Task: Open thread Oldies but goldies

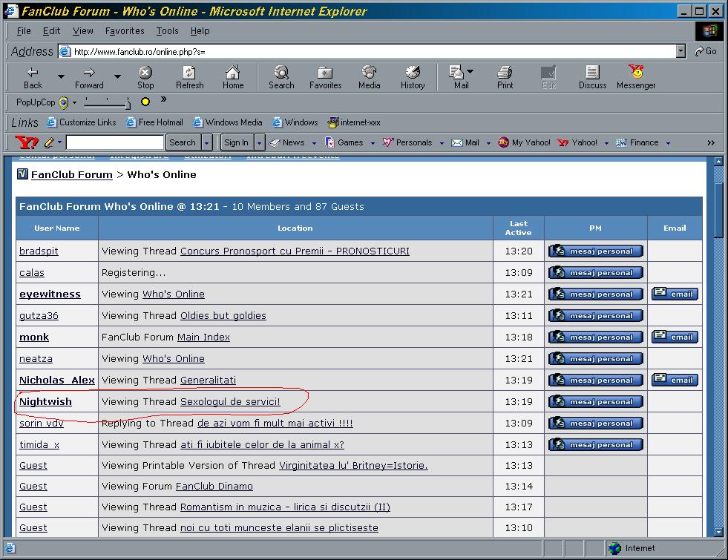Action: pyautogui.click(x=223, y=315)
